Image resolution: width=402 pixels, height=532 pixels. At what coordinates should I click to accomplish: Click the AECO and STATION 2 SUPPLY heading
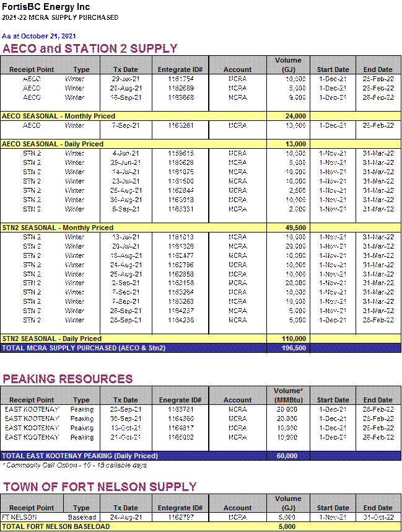click(x=90, y=48)
